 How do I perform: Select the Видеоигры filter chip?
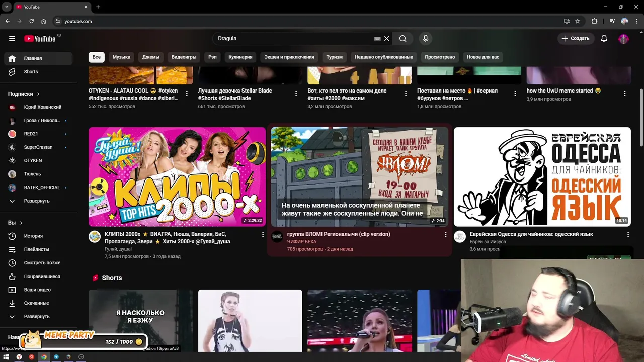coord(184,57)
